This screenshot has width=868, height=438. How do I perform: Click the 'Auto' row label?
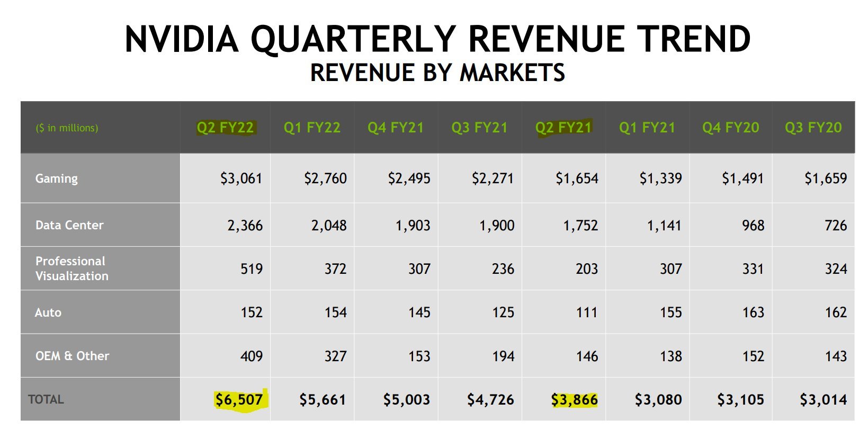[x=48, y=312]
